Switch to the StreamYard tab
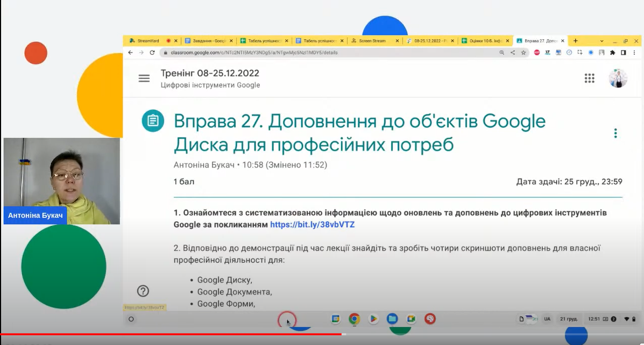The height and width of the screenshot is (345, 644). (148, 41)
